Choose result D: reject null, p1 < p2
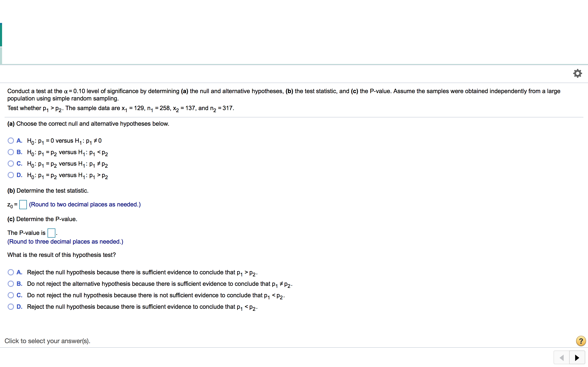Screen dimensions: 588x367 point(11,307)
